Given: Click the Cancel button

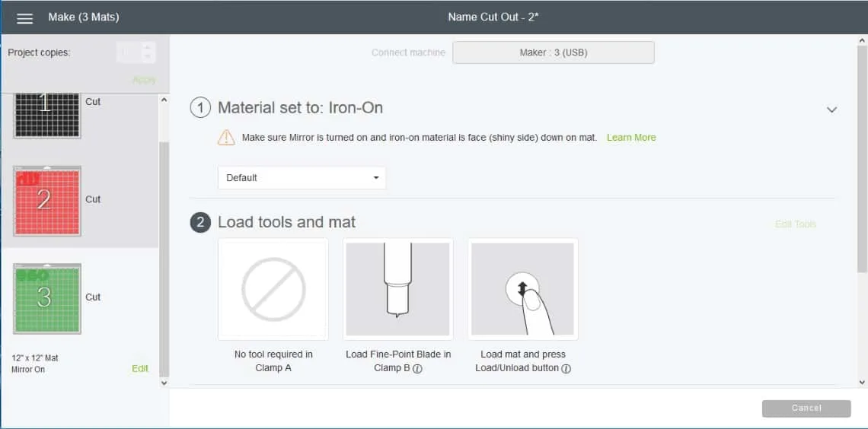Looking at the screenshot, I should point(806,408).
